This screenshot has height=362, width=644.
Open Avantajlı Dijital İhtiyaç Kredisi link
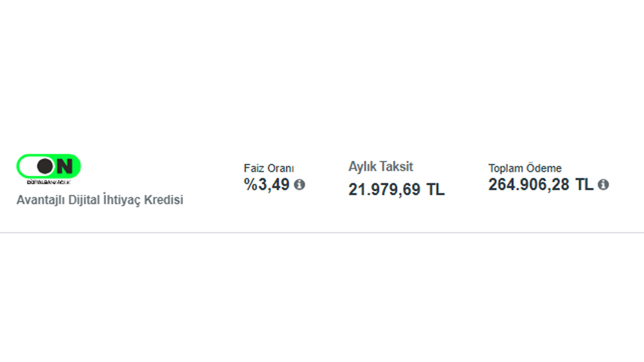tap(100, 200)
